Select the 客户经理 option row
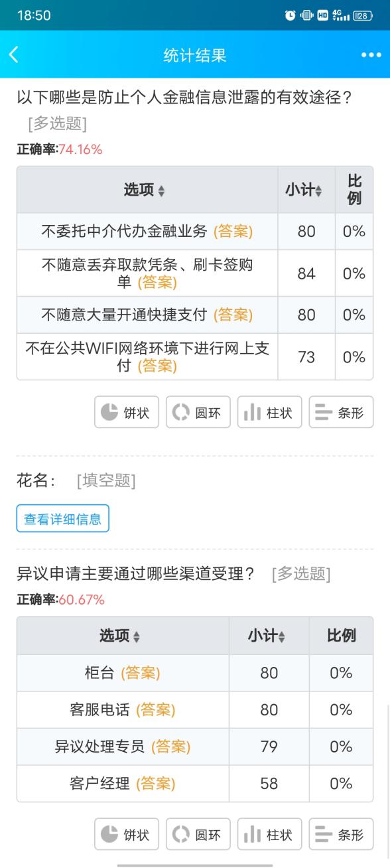This screenshot has height=868, width=390. click(195, 784)
